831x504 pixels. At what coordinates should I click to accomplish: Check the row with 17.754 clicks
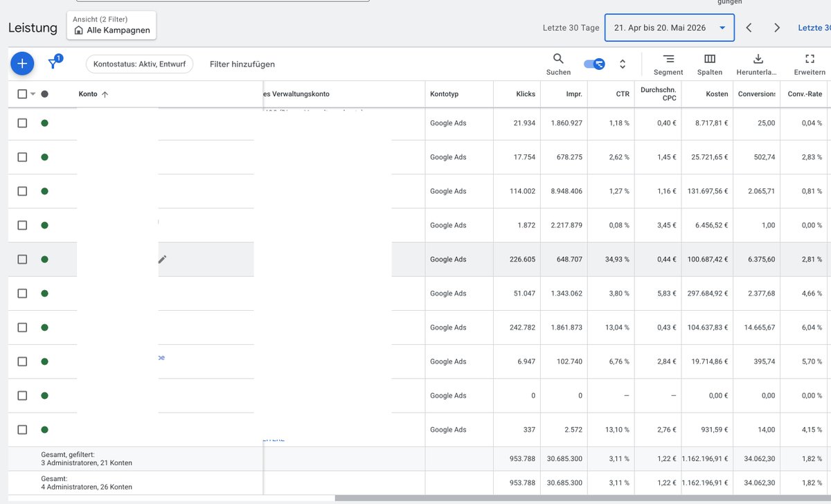22,157
